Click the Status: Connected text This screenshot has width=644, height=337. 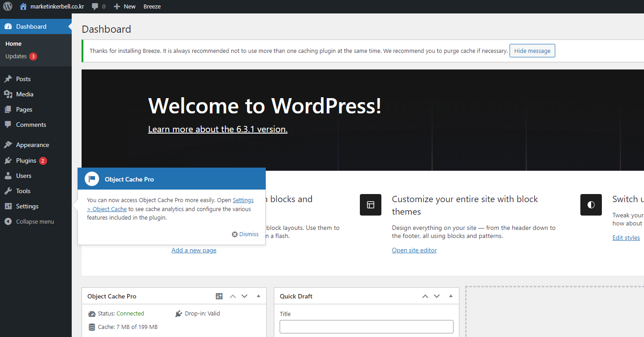[121, 314]
